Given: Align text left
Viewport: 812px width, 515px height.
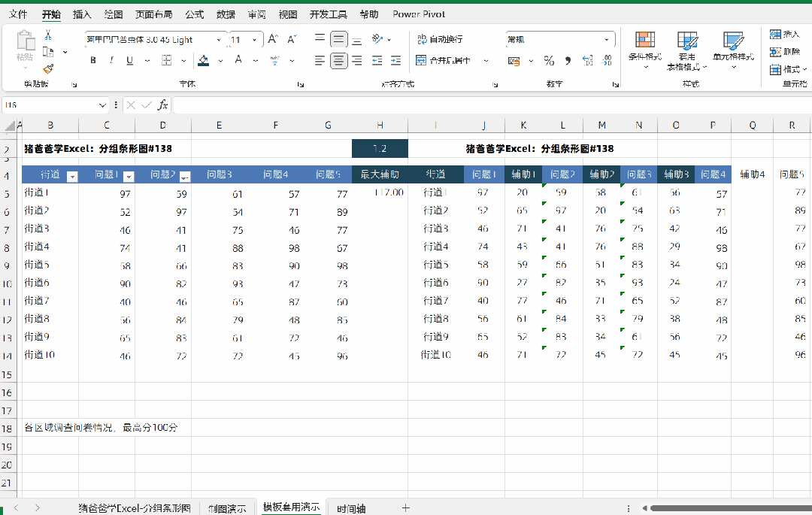Looking at the screenshot, I should coord(320,61).
